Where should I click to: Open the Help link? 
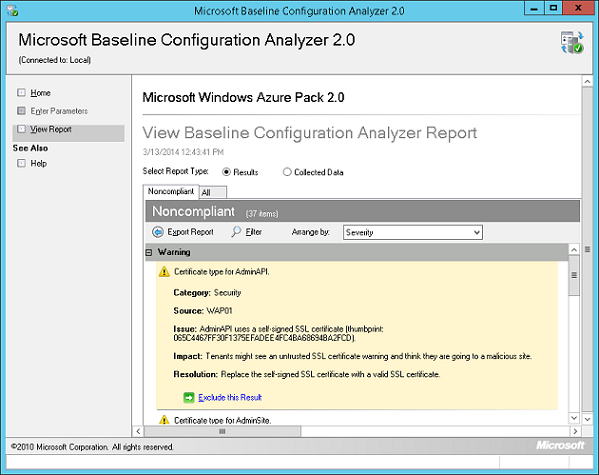[x=39, y=164]
